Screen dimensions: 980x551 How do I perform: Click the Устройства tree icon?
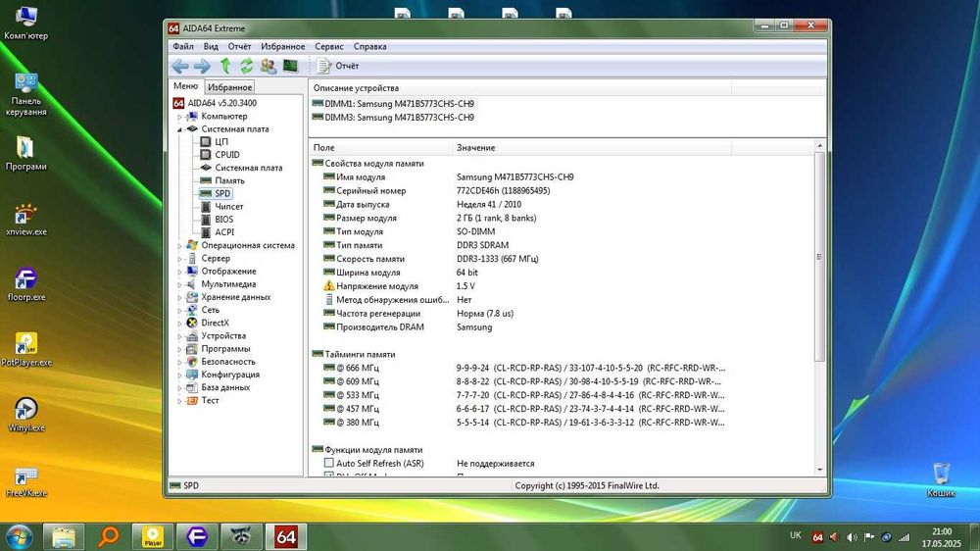192,336
